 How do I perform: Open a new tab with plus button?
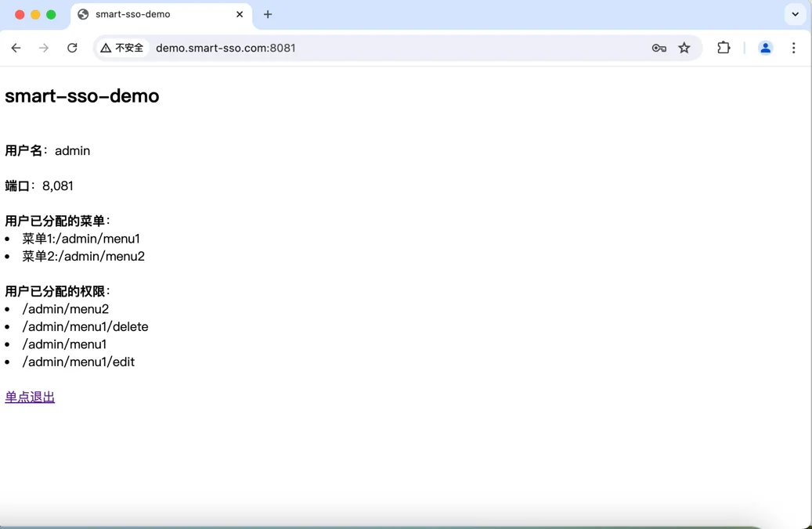coord(268,15)
